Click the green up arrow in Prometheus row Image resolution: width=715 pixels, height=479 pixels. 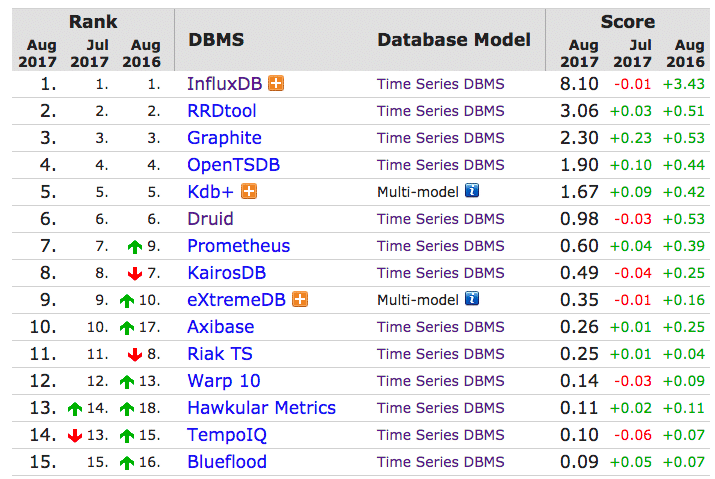click(135, 247)
